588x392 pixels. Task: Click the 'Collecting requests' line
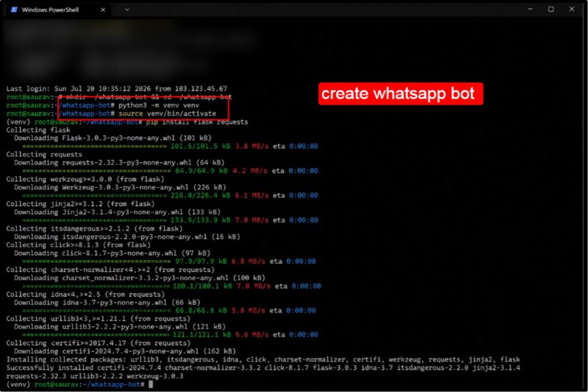tap(44, 154)
